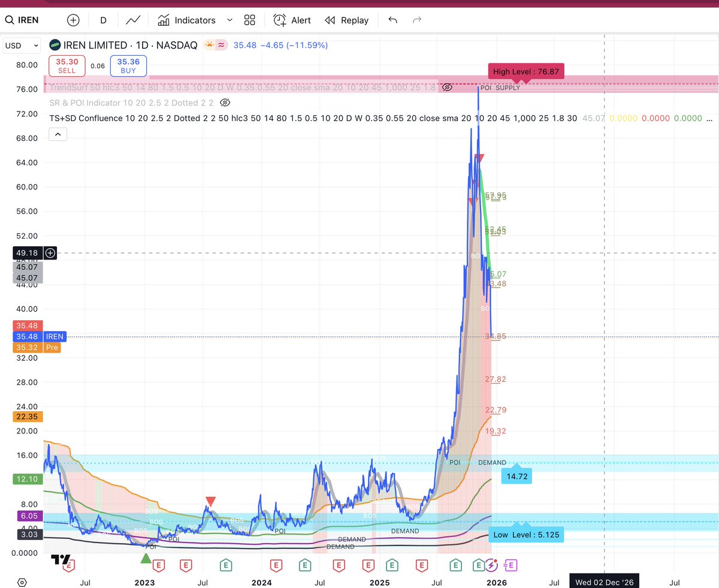Screen dimensions: 719x588
Task: Click the pink approximate-data status icon
Action: [221, 45]
